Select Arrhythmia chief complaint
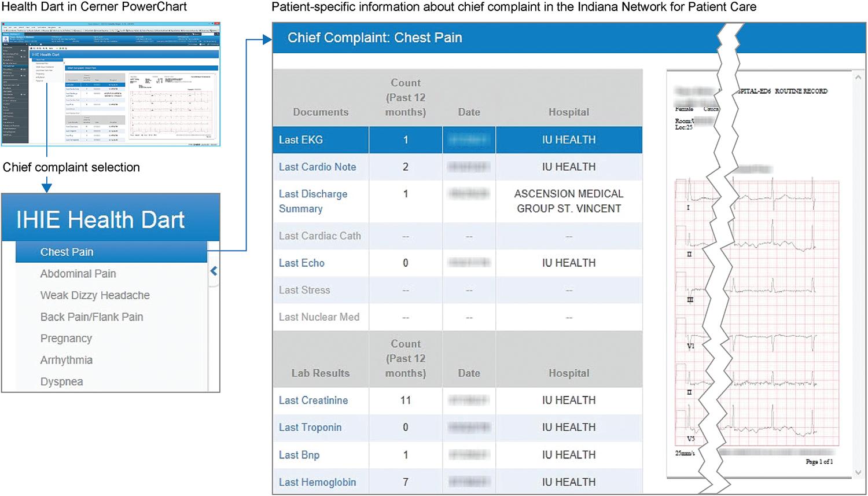This screenshot has width=868, height=496. click(67, 360)
